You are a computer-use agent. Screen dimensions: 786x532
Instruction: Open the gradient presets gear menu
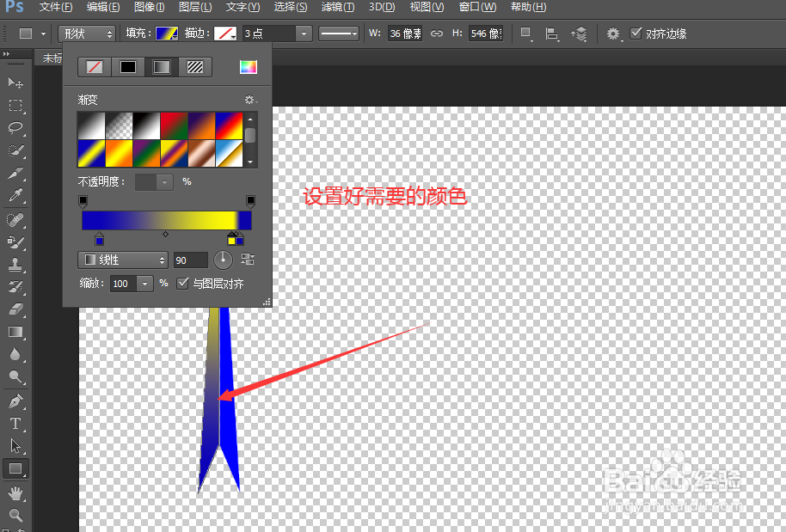point(249,100)
